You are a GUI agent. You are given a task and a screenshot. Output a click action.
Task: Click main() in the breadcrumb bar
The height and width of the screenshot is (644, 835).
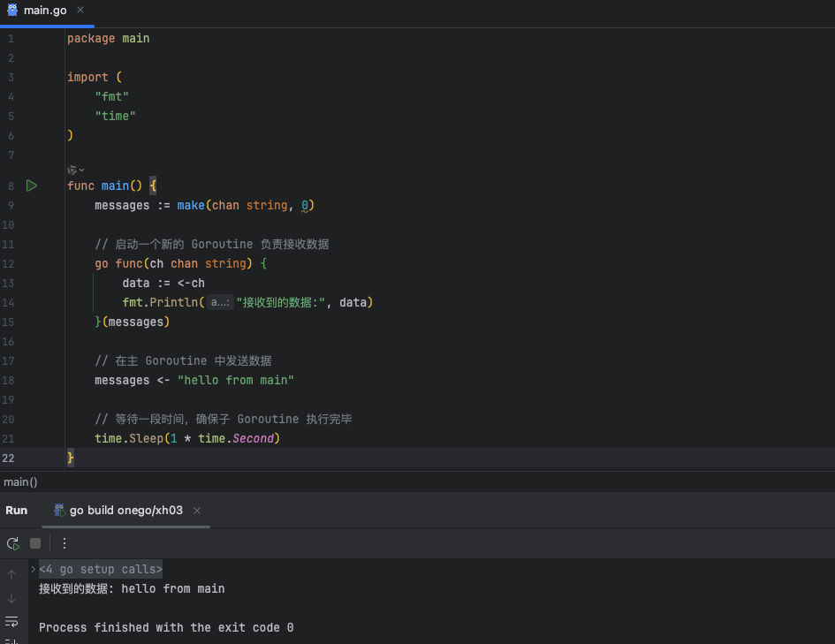(20, 482)
